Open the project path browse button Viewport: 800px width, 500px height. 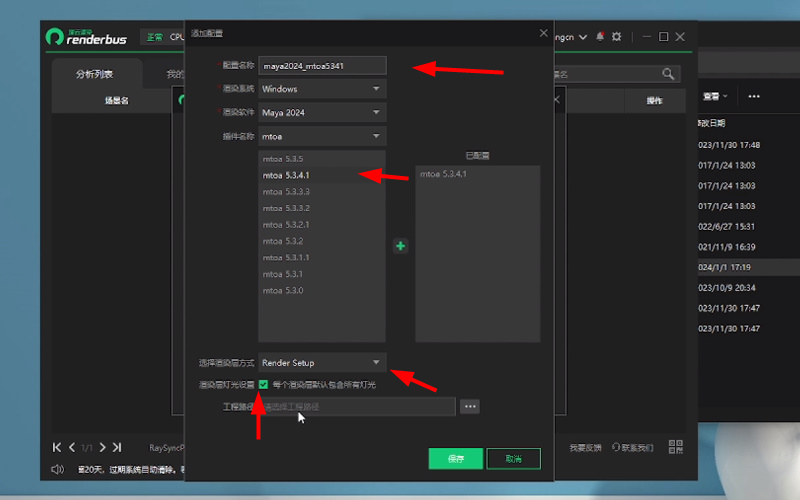[x=470, y=407]
